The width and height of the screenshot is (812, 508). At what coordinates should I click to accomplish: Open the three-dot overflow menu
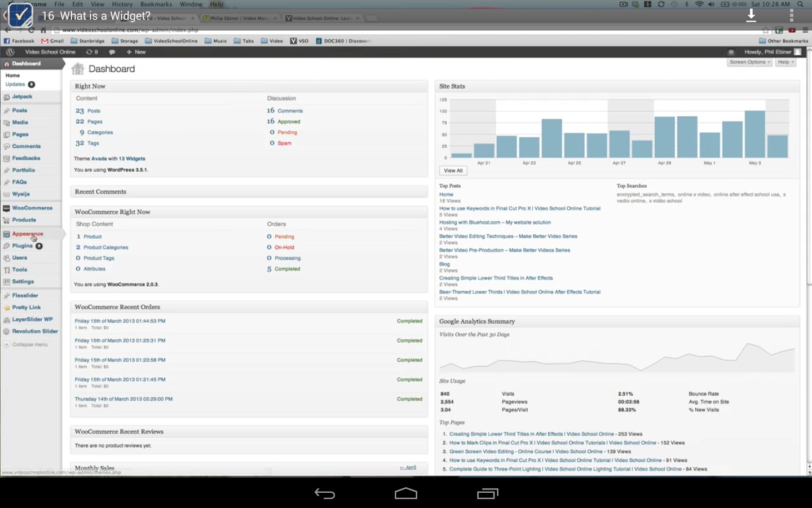[791, 15]
